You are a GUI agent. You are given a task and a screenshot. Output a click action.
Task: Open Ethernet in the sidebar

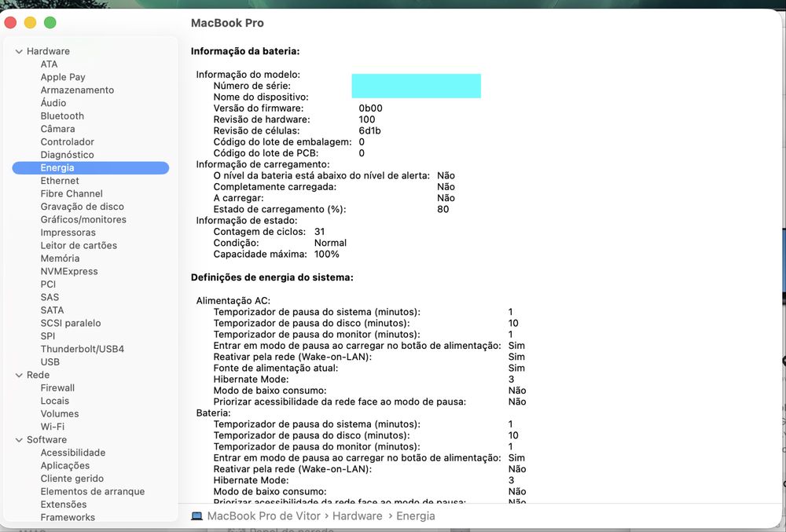tap(60, 181)
